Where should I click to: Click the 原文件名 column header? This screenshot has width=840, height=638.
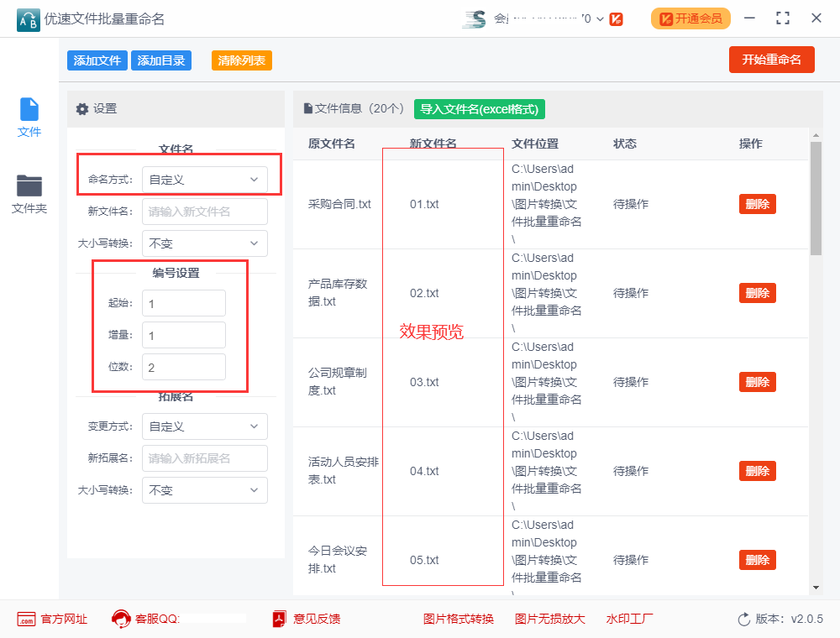332,144
